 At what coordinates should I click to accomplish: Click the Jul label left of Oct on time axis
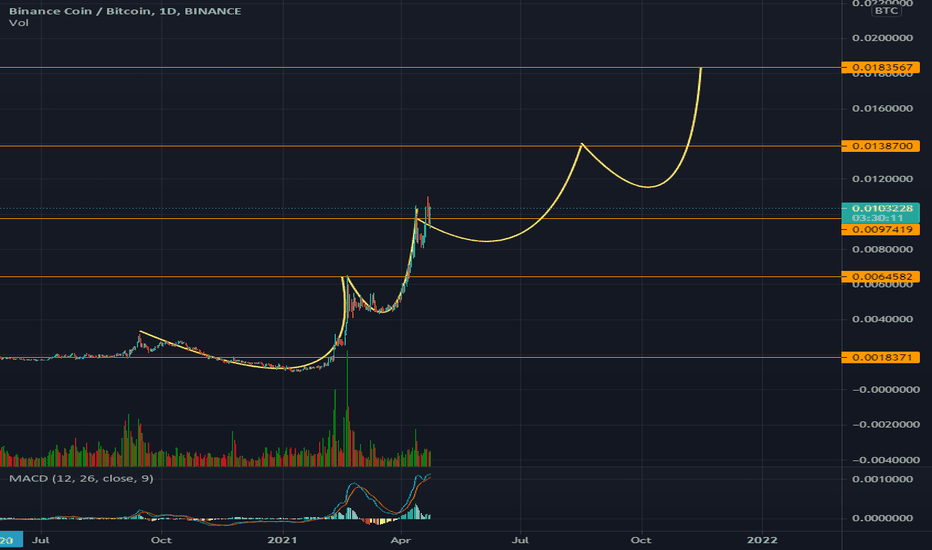pos(40,540)
